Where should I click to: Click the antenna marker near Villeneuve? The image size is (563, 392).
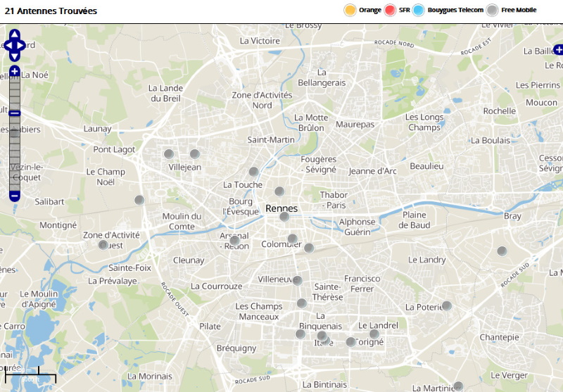297,280
